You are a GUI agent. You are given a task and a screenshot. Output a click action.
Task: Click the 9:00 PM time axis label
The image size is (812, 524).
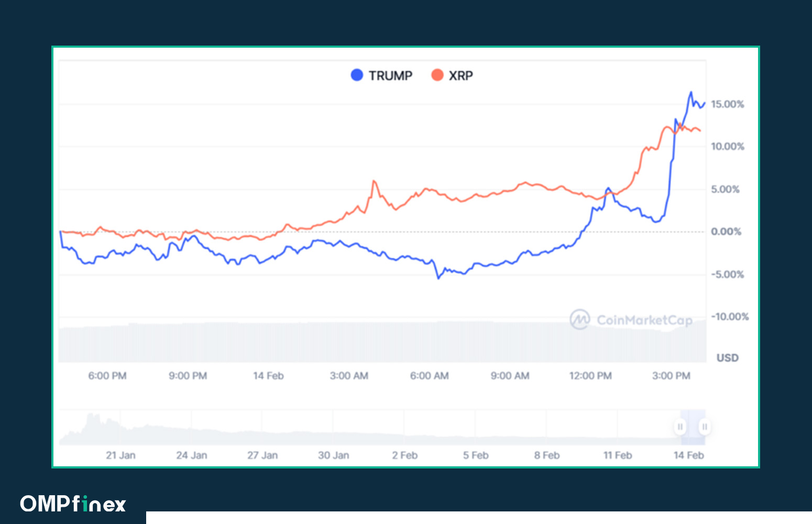tap(188, 376)
